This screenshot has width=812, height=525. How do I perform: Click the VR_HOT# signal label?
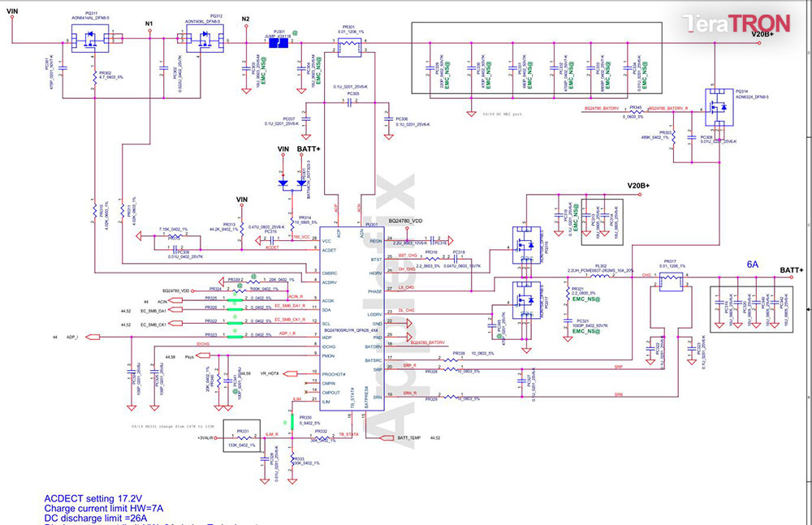270,373
